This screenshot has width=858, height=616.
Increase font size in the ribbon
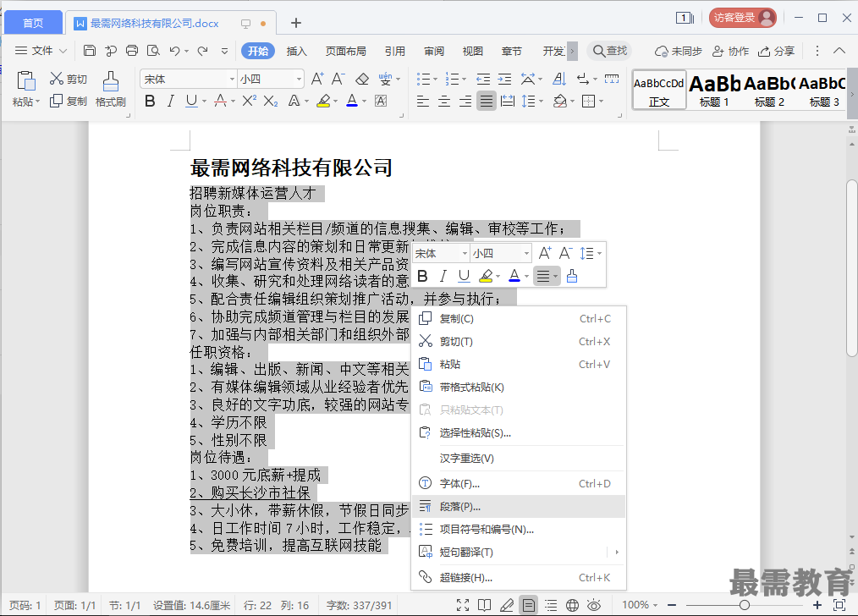[x=317, y=79]
